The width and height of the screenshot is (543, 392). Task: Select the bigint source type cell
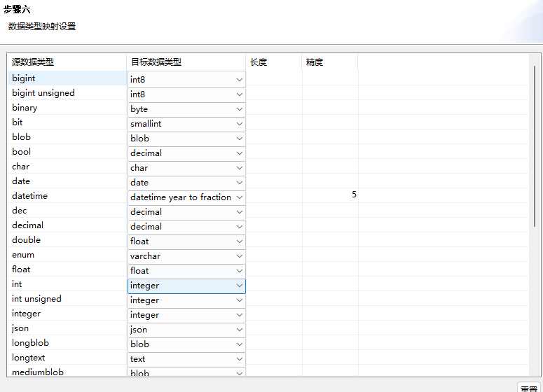(67, 78)
